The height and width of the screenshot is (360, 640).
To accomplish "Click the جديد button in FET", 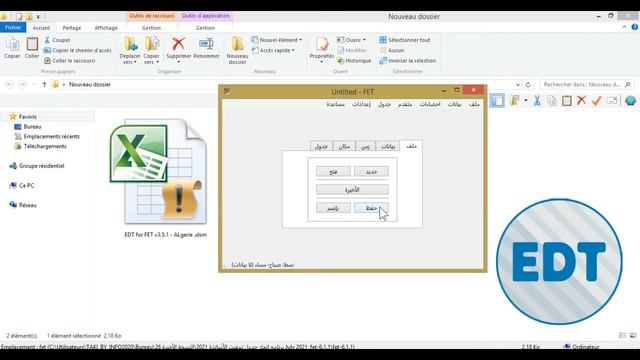I will [x=371, y=171].
